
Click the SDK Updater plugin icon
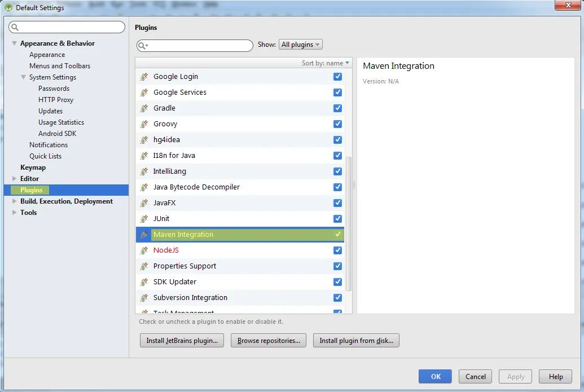(144, 282)
